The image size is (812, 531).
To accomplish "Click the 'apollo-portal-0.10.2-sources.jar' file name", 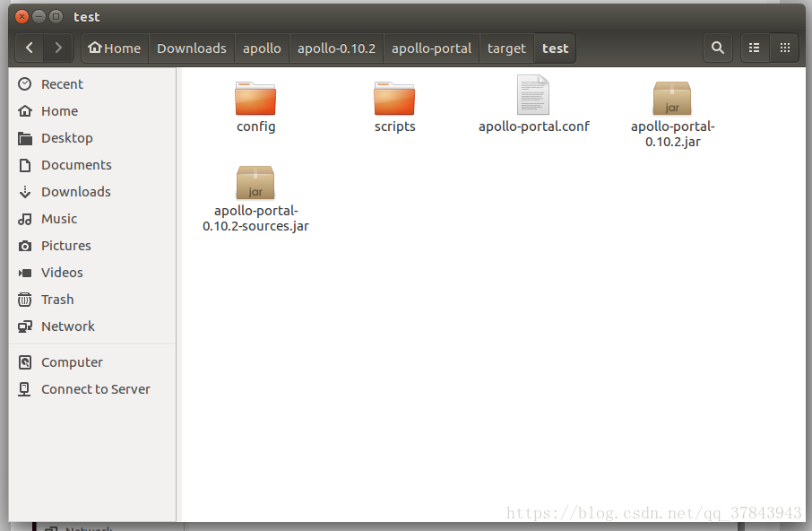I will (255, 219).
